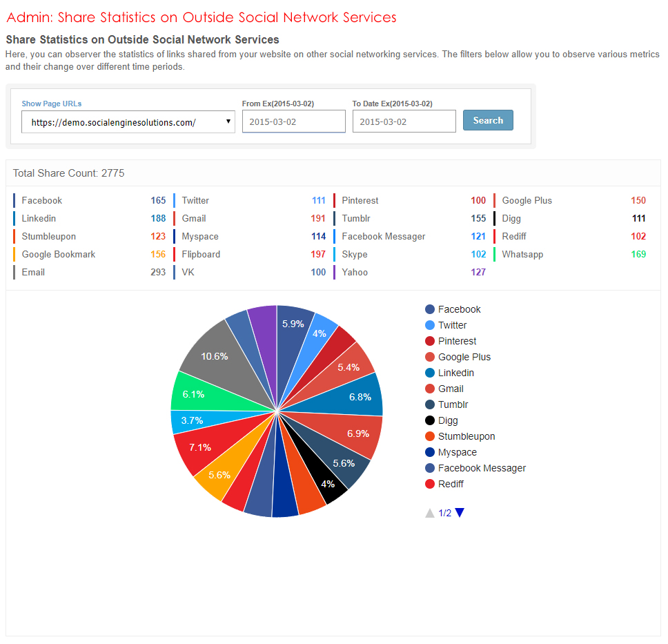Screen dimensions: 668x644
Task: Open the Show Page URLs dropdown
Action: (x=128, y=122)
